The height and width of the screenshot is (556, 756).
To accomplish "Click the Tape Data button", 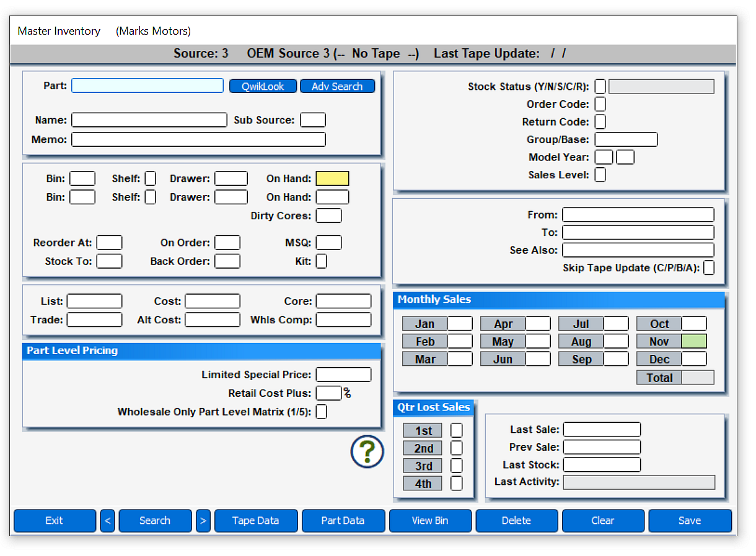I will pyautogui.click(x=255, y=521).
